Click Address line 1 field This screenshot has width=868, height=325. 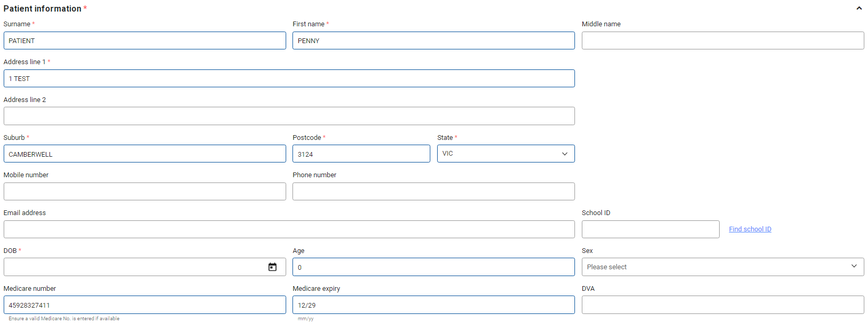(x=289, y=78)
